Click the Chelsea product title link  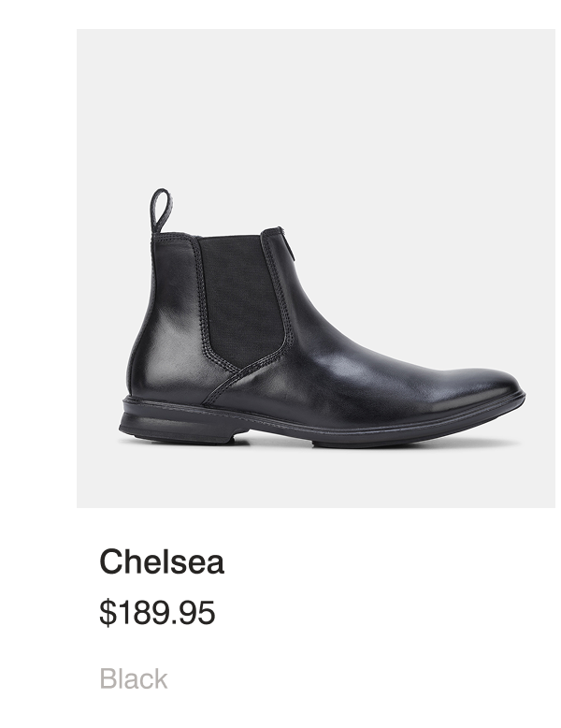click(162, 562)
